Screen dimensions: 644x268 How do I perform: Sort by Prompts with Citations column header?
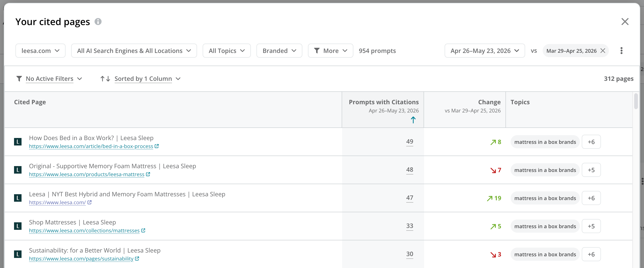384,102
